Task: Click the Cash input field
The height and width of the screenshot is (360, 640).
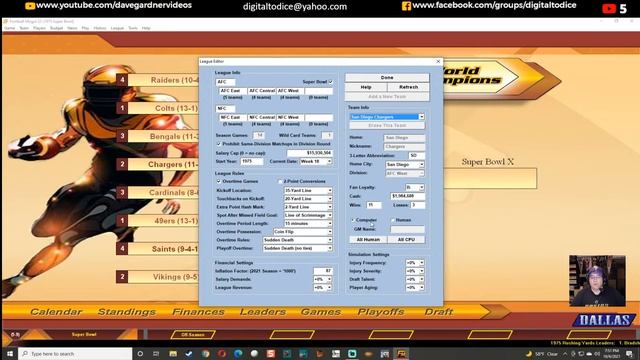Action: tap(407, 196)
